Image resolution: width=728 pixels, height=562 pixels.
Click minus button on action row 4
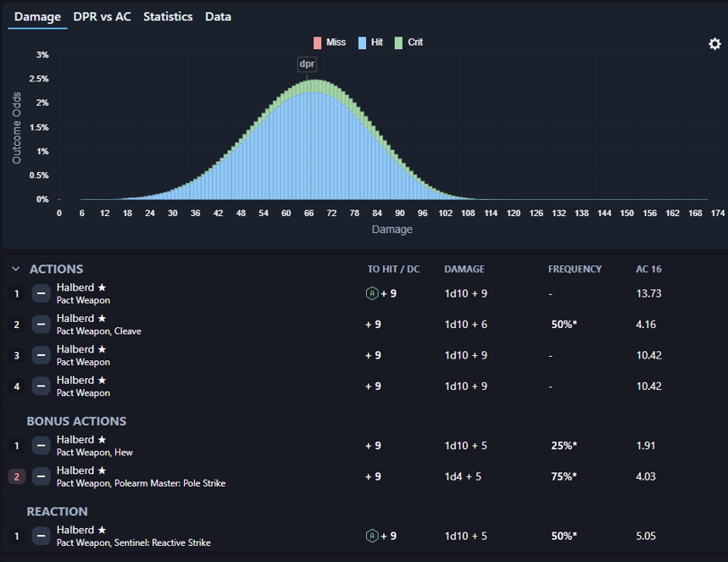coord(41,387)
